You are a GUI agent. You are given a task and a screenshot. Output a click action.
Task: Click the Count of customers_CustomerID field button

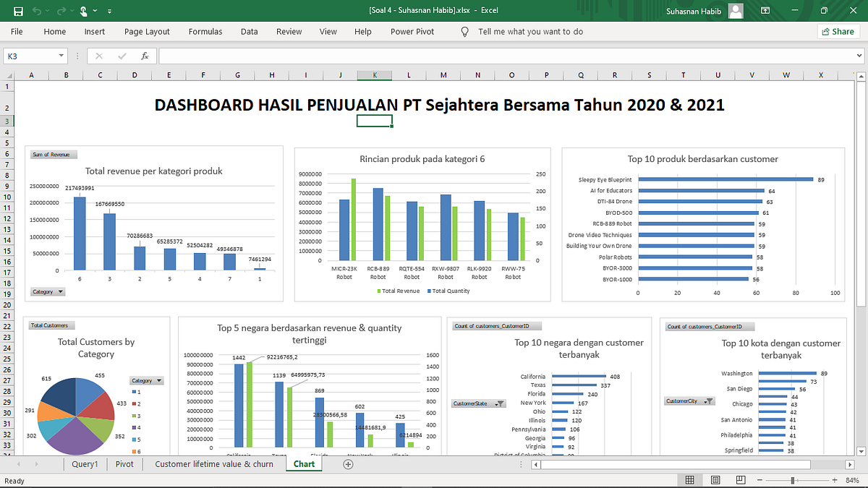(496, 326)
